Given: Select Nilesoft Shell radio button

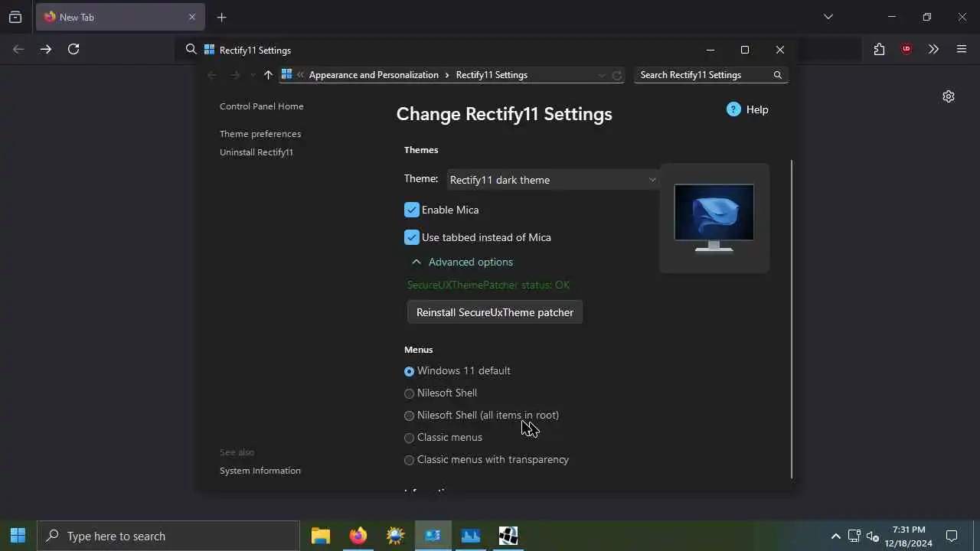Looking at the screenshot, I should pyautogui.click(x=409, y=393).
